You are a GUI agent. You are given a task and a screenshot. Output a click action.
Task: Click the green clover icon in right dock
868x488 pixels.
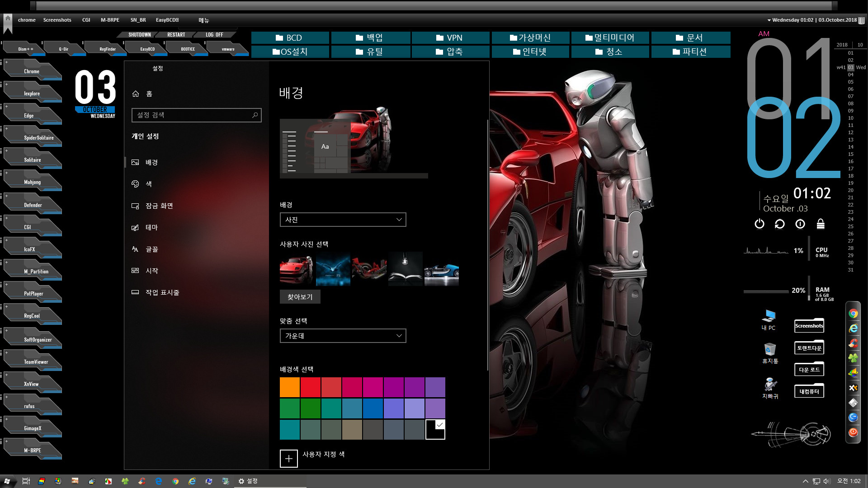[853, 358]
